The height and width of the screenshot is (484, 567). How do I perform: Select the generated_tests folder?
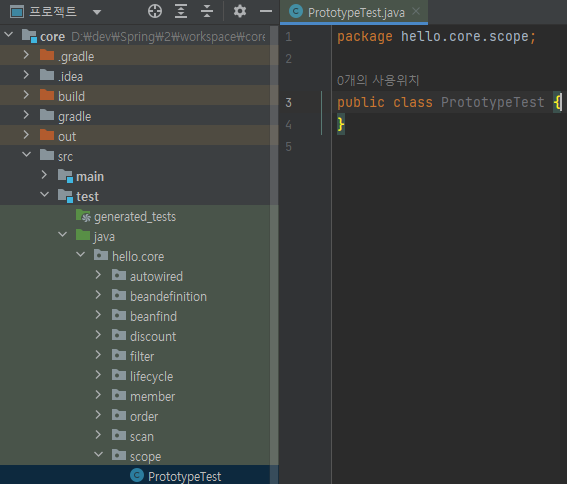(x=135, y=217)
